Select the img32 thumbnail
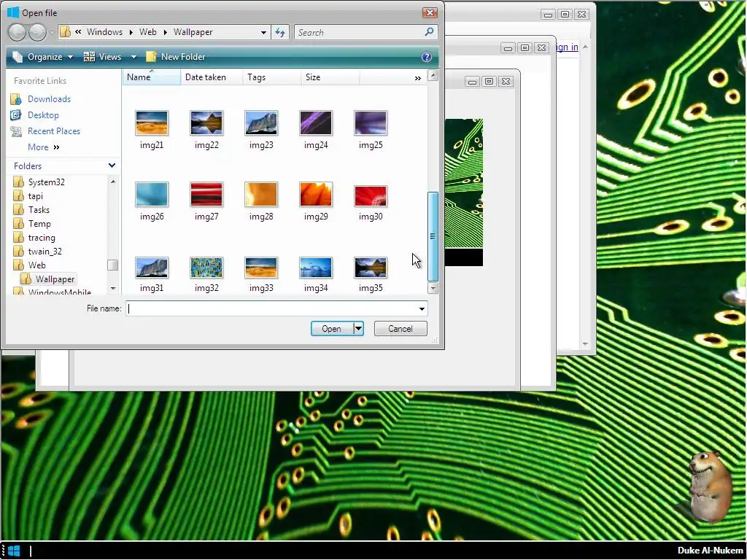 tap(206, 268)
